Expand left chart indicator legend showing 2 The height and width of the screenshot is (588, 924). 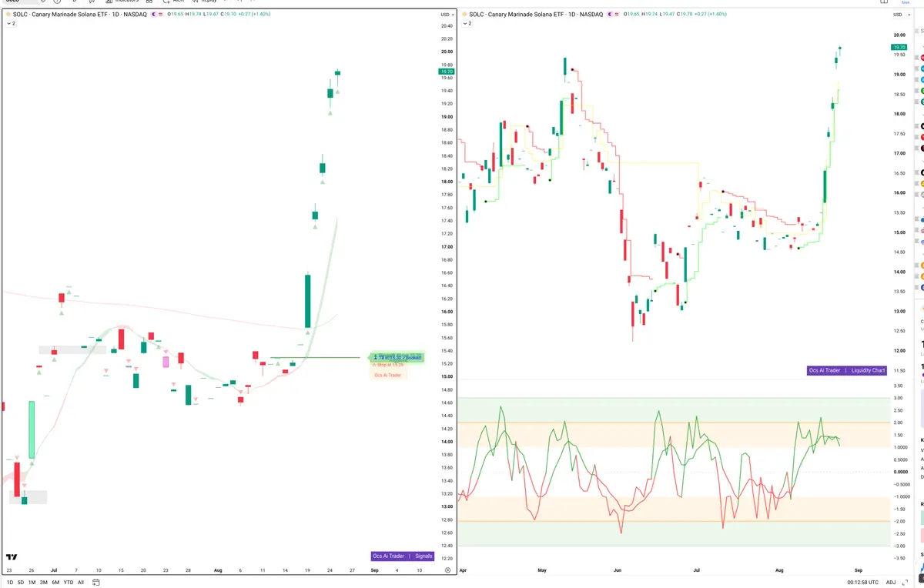tap(11, 24)
